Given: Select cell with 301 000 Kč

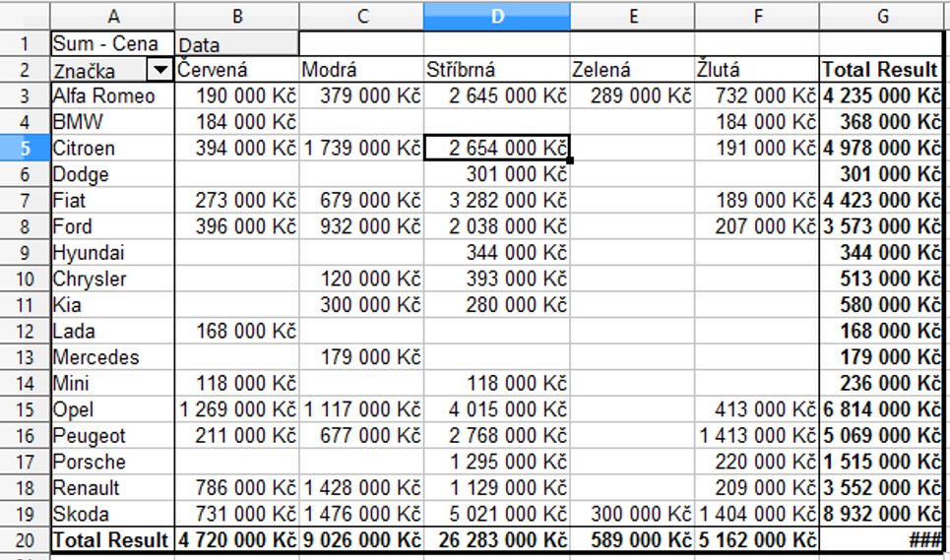Looking at the screenshot, I should 497,174.
